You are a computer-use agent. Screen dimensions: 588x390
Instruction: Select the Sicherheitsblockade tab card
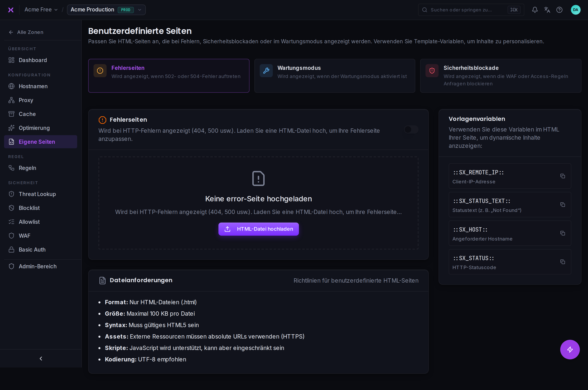pyautogui.click(x=501, y=76)
